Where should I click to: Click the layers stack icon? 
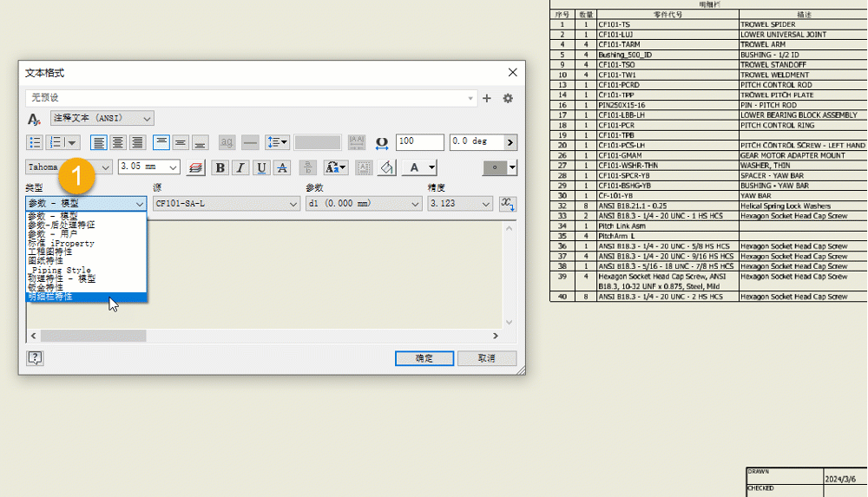[x=195, y=167]
